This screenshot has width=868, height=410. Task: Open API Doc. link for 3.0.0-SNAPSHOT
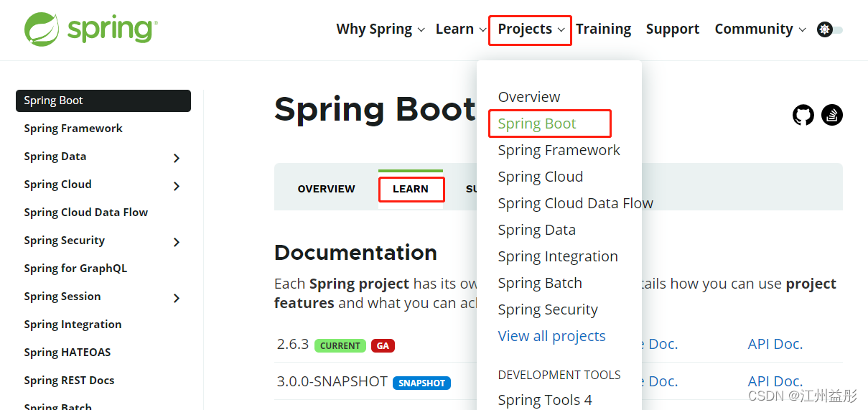pos(775,381)
